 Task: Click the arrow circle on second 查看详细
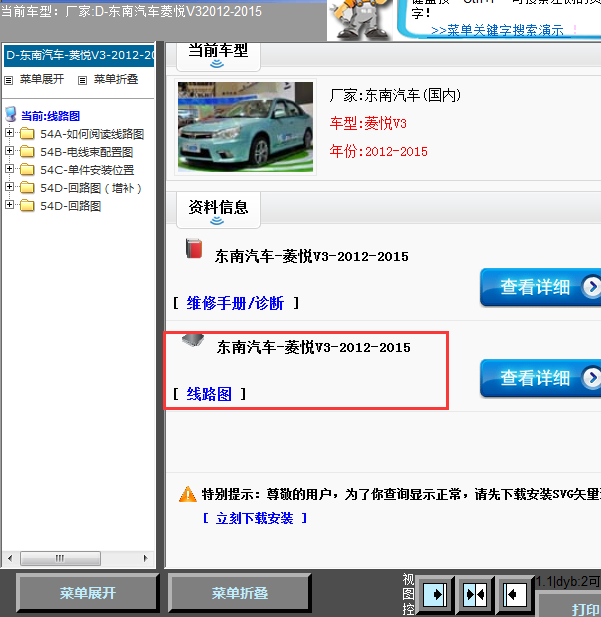click(x=592, y=378)
